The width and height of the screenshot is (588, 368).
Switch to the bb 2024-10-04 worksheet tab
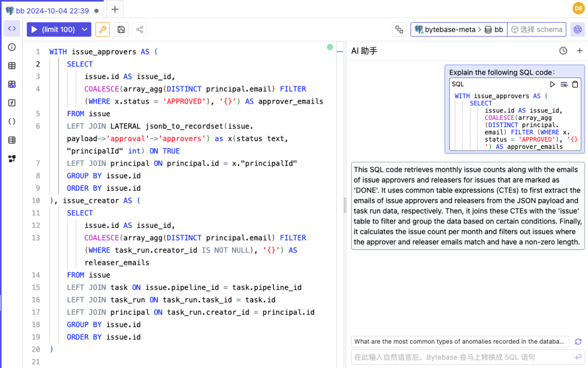coord(49,9)
